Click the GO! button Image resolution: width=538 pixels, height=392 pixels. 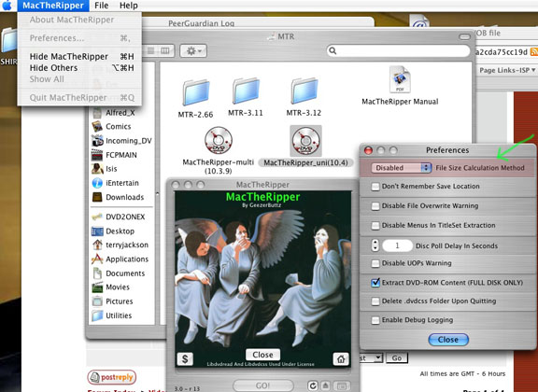point(263,385)
